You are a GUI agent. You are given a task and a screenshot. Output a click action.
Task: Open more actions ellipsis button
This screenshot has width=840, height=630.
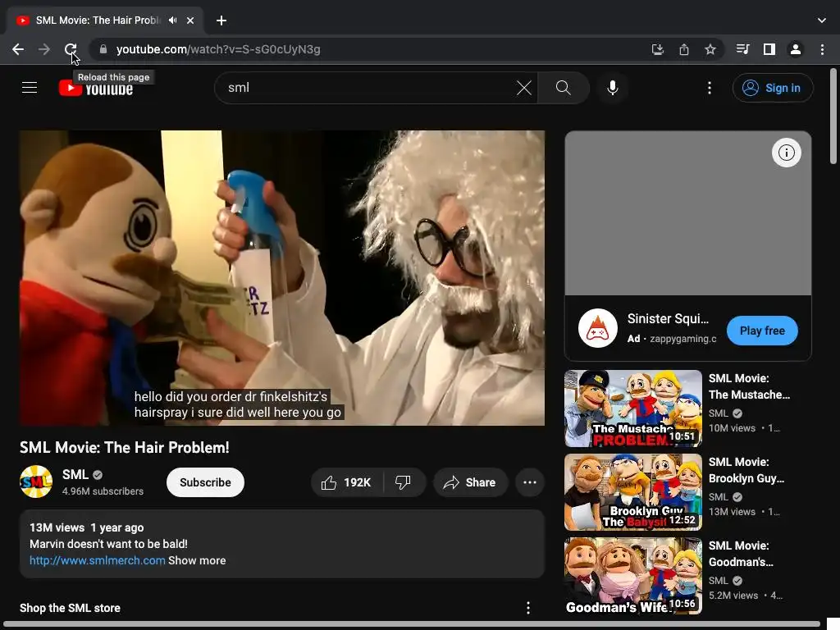pyautogui.click(x=530, y=482)
